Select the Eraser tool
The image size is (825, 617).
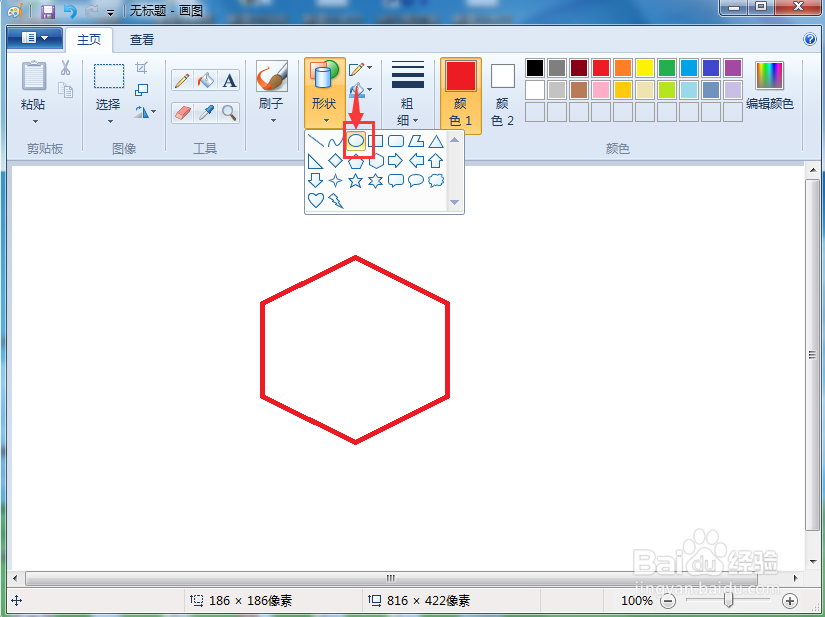point(182,113)
